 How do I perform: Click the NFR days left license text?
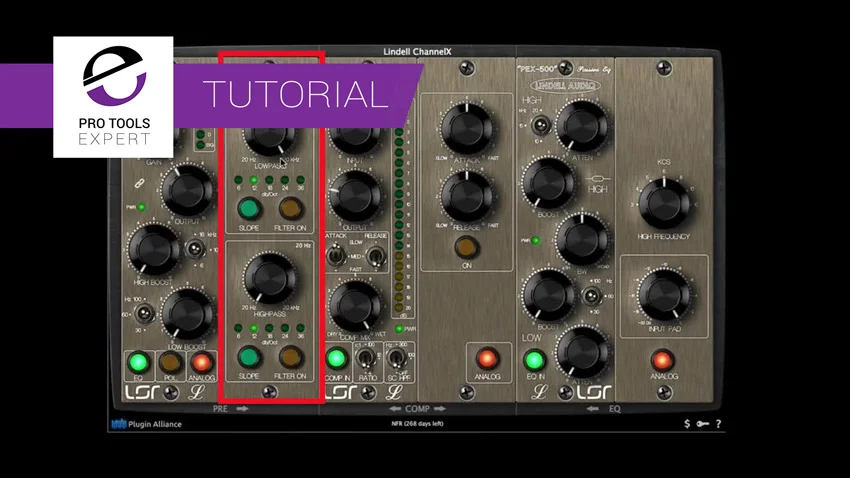pos(417,424)
